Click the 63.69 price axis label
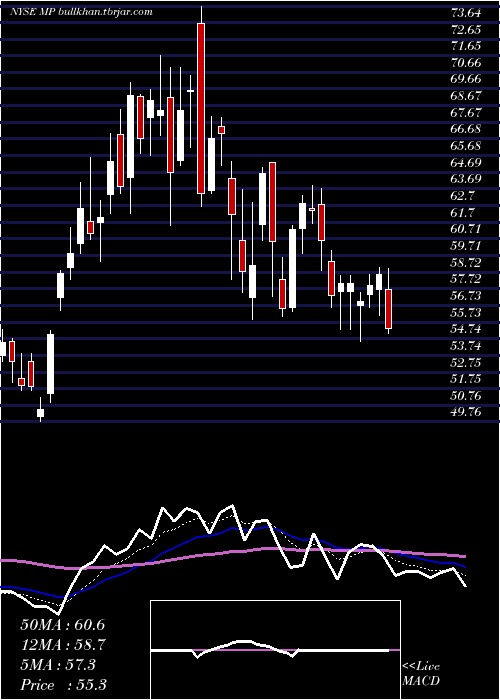This screenshot has height=700, width=500. coord(466,179)
